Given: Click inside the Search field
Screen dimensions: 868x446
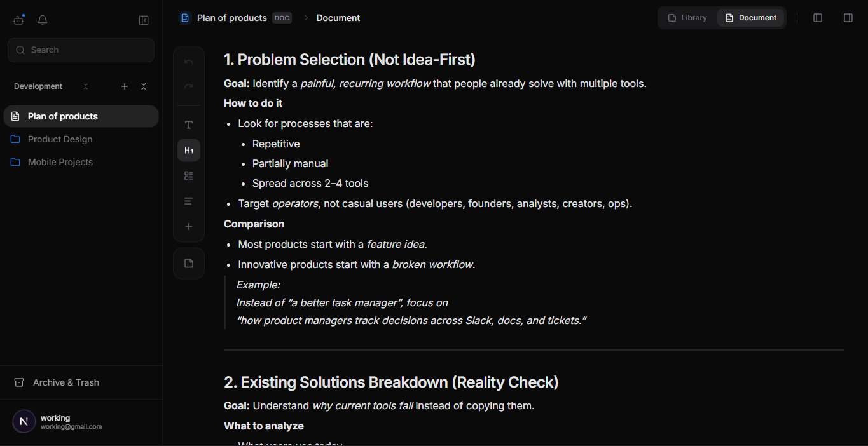Looking at the screenshot, I should tap(81, 50).
